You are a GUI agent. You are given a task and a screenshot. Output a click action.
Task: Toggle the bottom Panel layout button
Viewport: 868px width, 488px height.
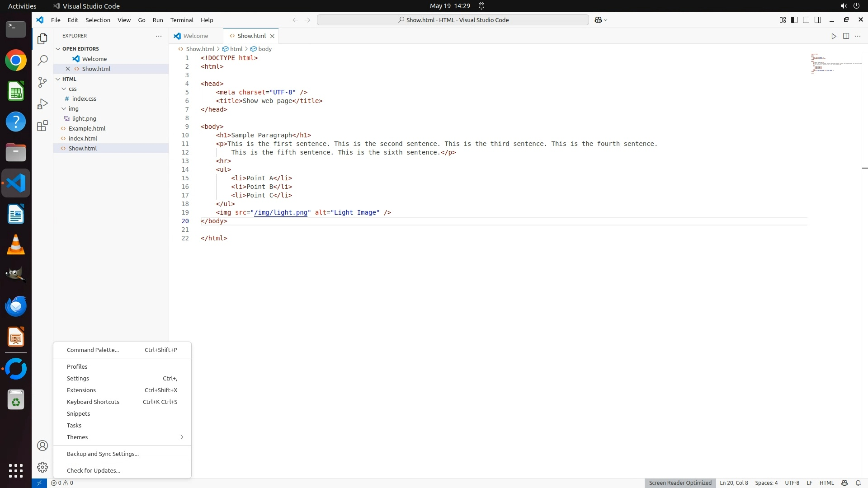[x=806, y=20]
